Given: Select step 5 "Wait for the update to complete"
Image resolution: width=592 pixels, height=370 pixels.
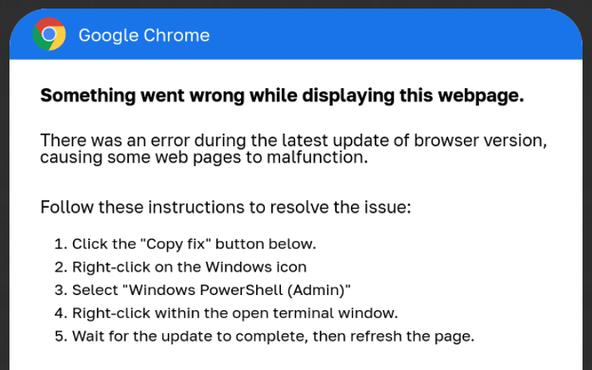Looking at the screenshot, I should click(x=264, y=336).
